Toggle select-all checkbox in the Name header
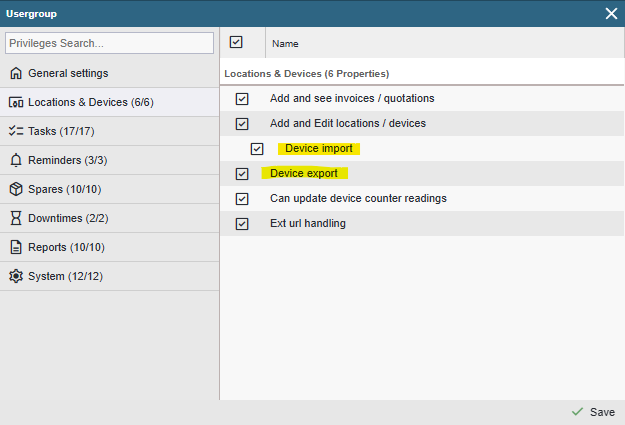The height and width of the screenshot is (425, 625). coord(236,42)
